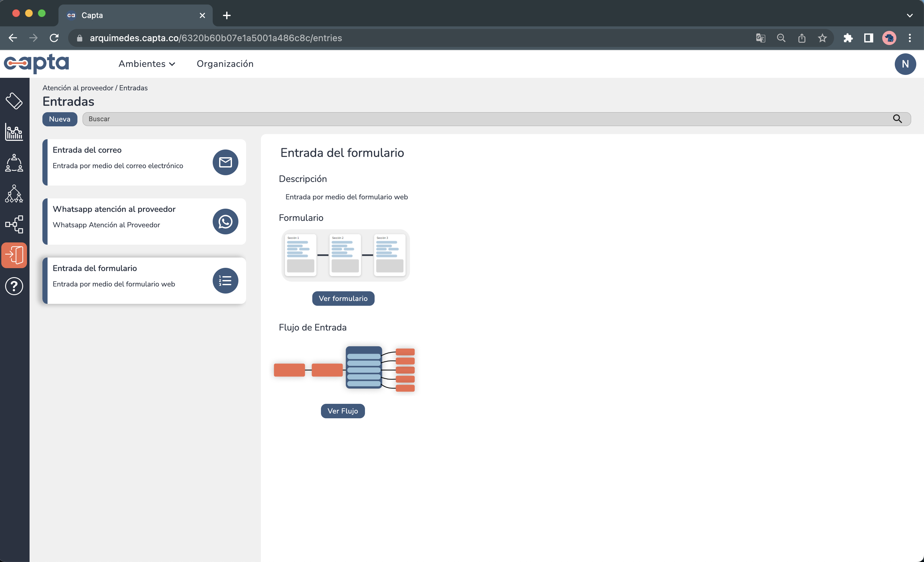
Task: Open the N user avatar menu
Action: click(905, 64)
